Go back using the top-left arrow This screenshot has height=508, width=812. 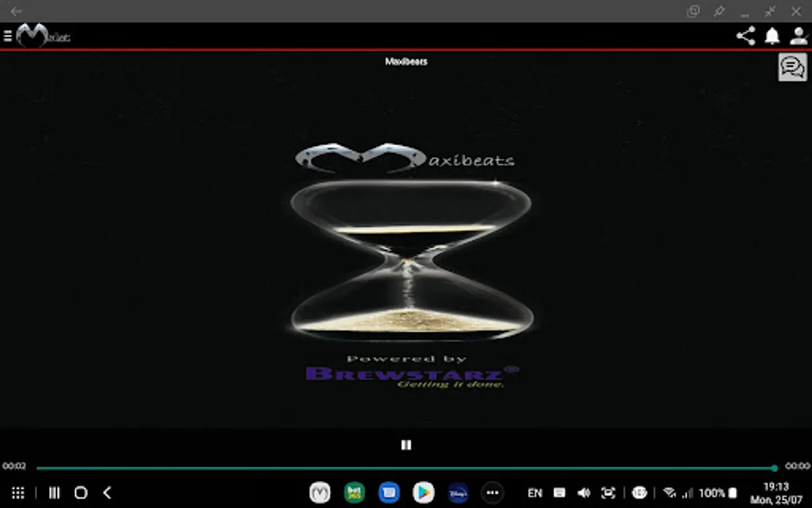pos(16,11)
